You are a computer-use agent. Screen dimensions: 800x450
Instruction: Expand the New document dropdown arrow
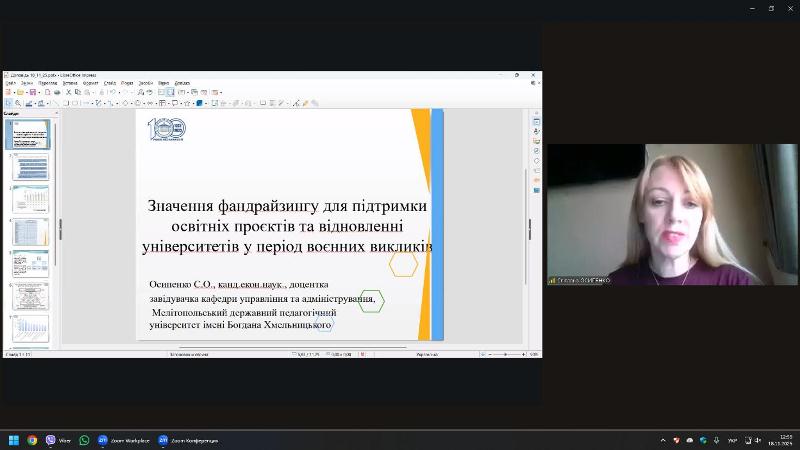14,92
